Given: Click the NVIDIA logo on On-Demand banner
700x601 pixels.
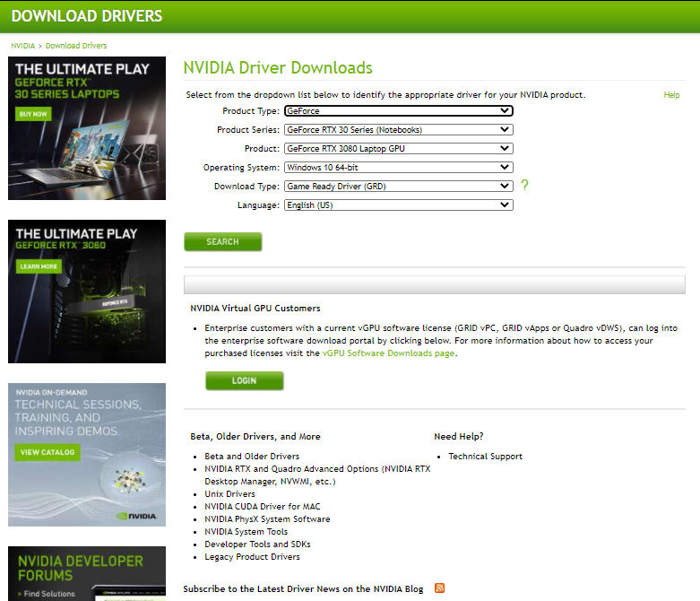Looking at the screenshot, I should pos(136,516).
